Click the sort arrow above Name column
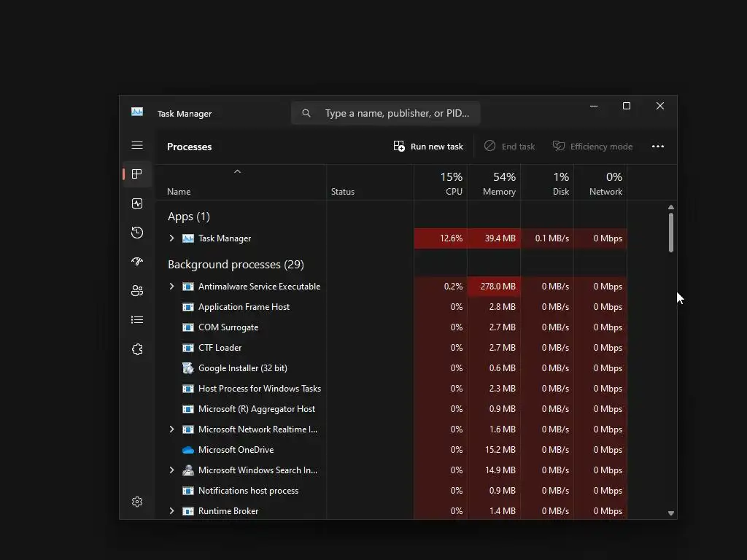 (x=237, y=171)
